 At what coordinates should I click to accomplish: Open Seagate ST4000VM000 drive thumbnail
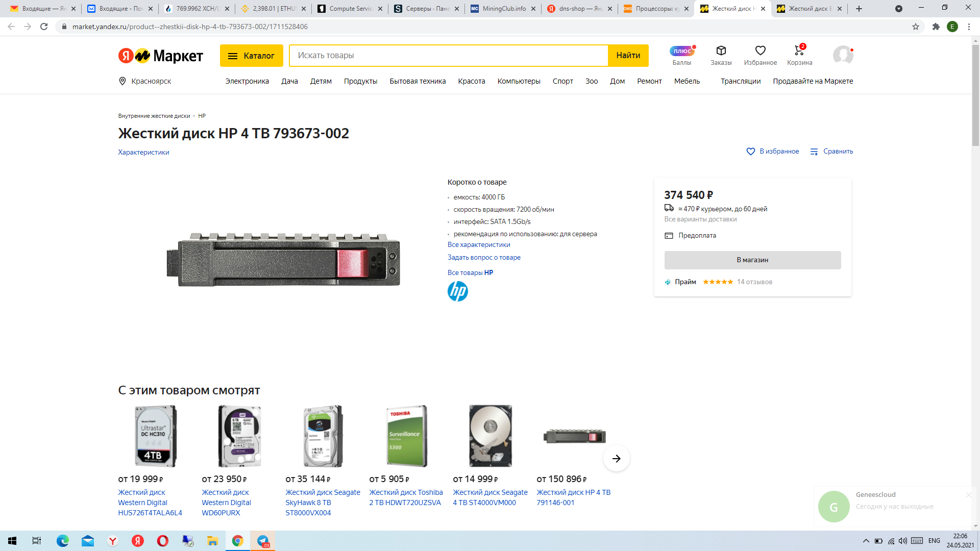click(x=491, y=436)
